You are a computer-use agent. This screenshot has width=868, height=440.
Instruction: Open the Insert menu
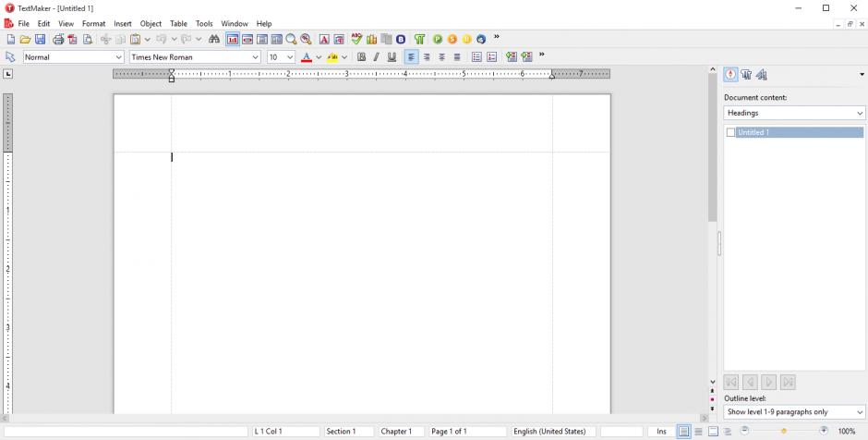[x=123, y=24]
